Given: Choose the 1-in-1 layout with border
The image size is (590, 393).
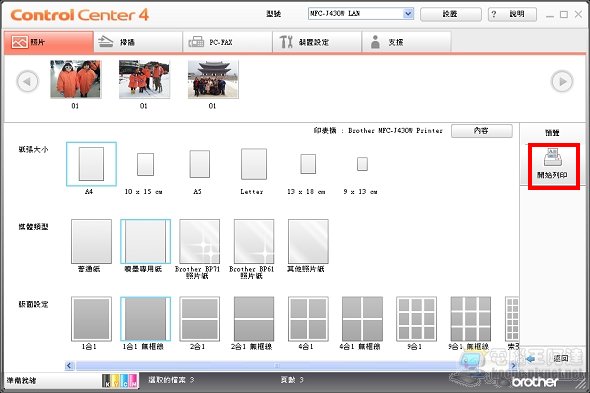Looking at the screenshot, I should point(91,318).
